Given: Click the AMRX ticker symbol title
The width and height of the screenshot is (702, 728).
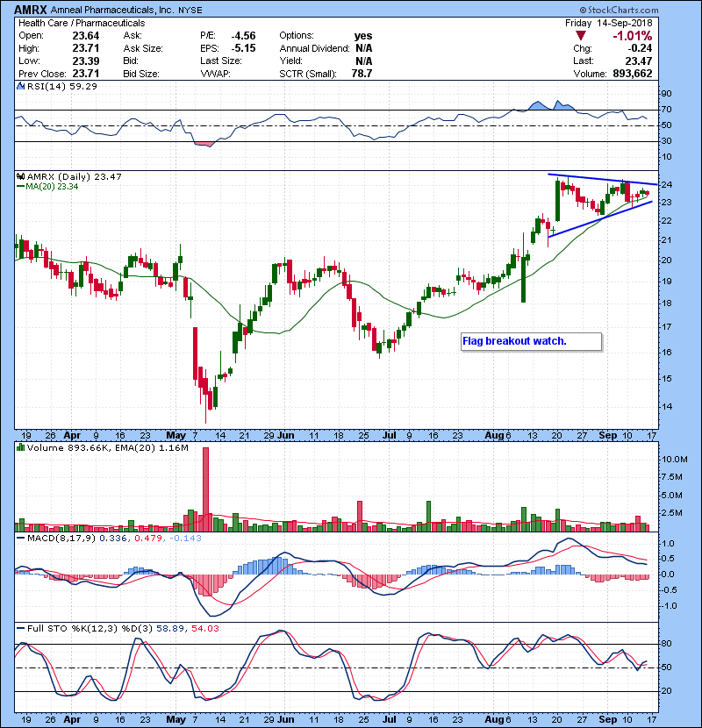Looking at the screenshot, I should 30,10.
